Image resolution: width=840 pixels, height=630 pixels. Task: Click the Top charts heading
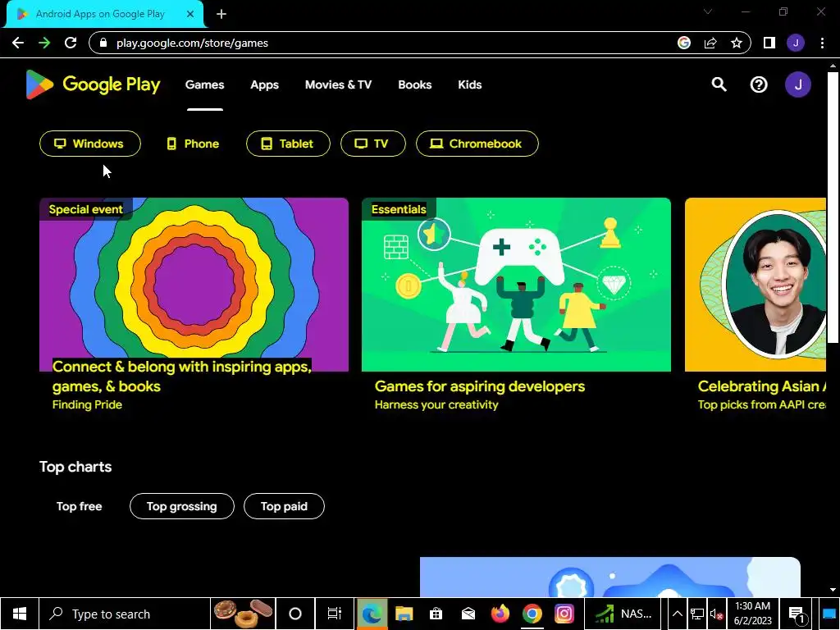pos(75,467)
